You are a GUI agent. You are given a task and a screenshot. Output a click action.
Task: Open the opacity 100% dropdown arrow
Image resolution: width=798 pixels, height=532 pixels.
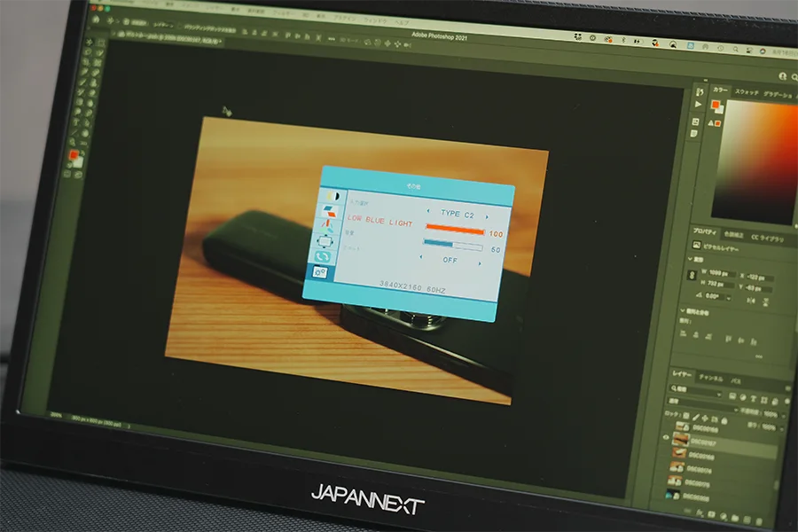pos(782,416)
